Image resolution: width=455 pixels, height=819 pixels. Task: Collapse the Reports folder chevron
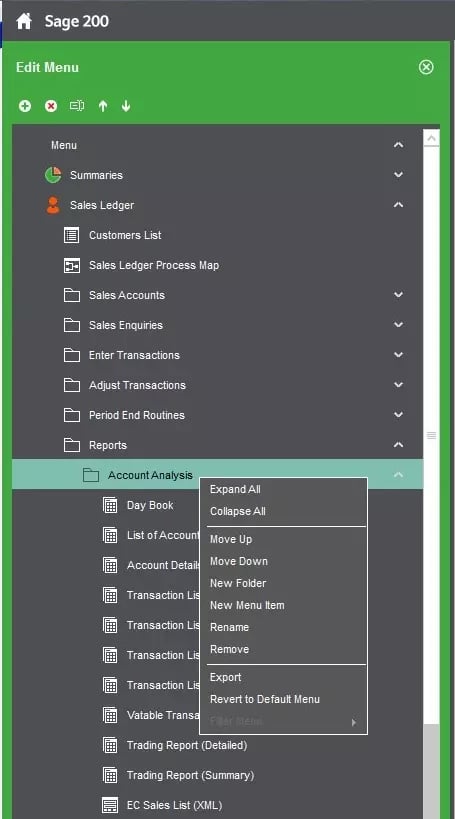(x=398, y=444)
